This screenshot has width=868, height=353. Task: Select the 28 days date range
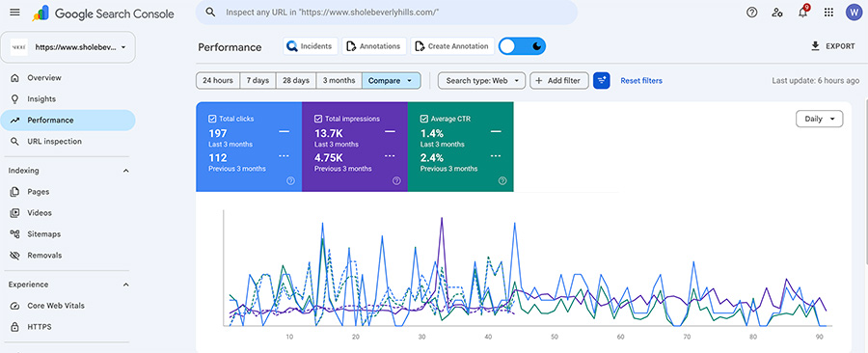click(x=296, y=81)
